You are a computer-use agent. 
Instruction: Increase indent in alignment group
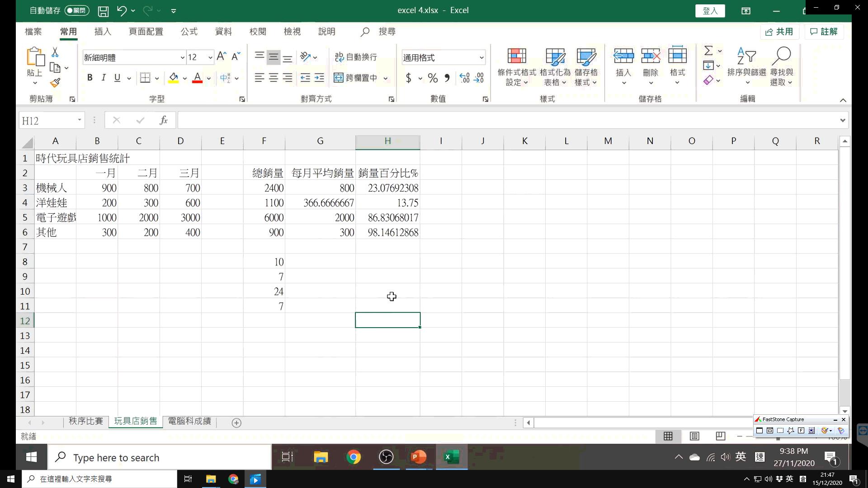point(319,78)
